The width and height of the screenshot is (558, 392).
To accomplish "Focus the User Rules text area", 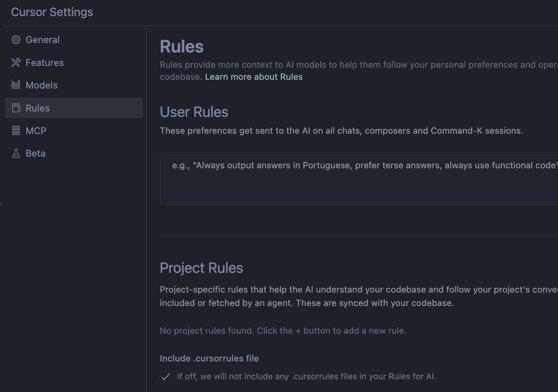I will click(359, 179).
